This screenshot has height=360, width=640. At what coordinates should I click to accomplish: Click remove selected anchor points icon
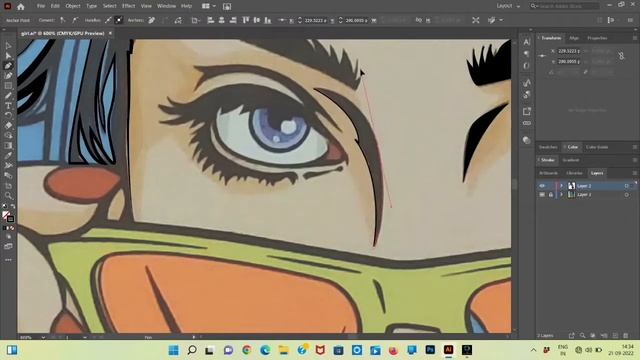[151, 20]
